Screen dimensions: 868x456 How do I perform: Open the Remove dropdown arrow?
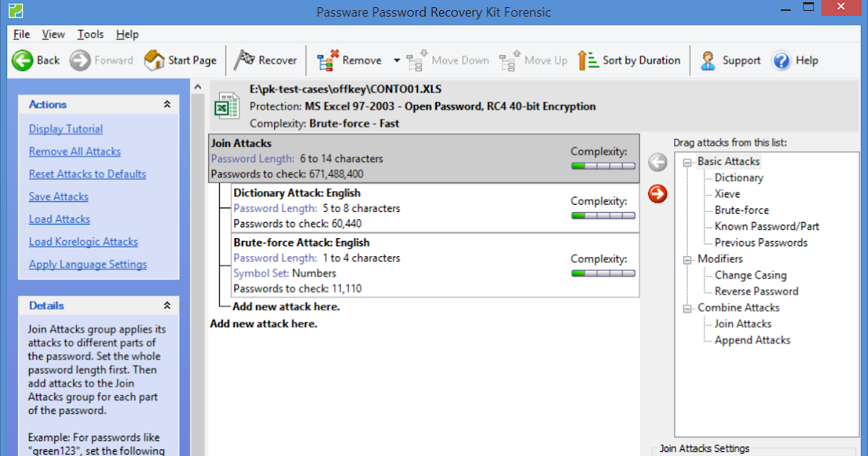click(396, 61)
